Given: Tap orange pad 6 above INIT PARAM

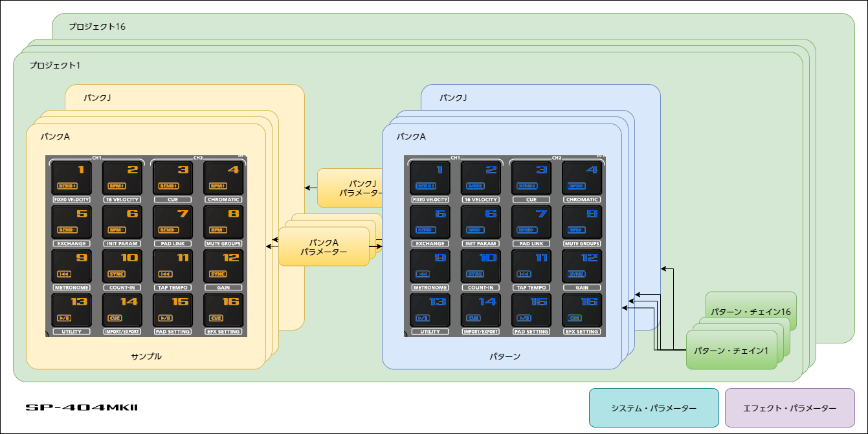Looking at the screenshot, I should point(122,222).
